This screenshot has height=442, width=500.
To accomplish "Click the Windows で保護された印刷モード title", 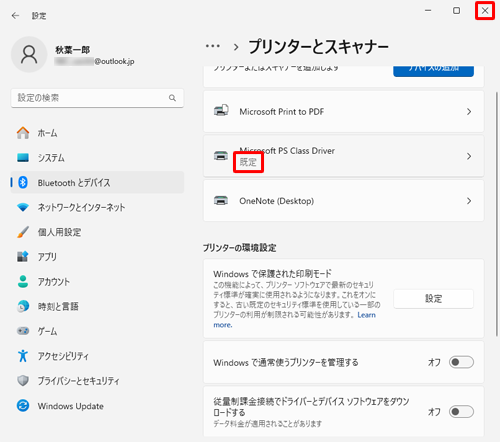I will [x=272, y=274].
